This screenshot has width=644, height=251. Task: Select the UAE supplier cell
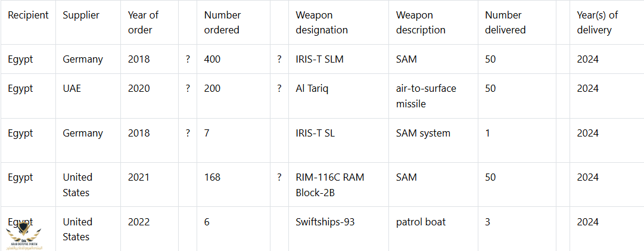coord(72,88)
